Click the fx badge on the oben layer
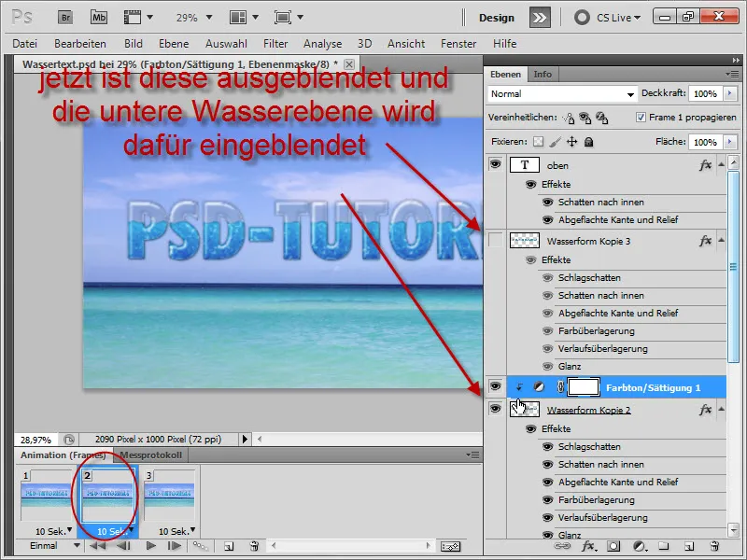The height and width of the screenshot is (560, 747). 705,165
